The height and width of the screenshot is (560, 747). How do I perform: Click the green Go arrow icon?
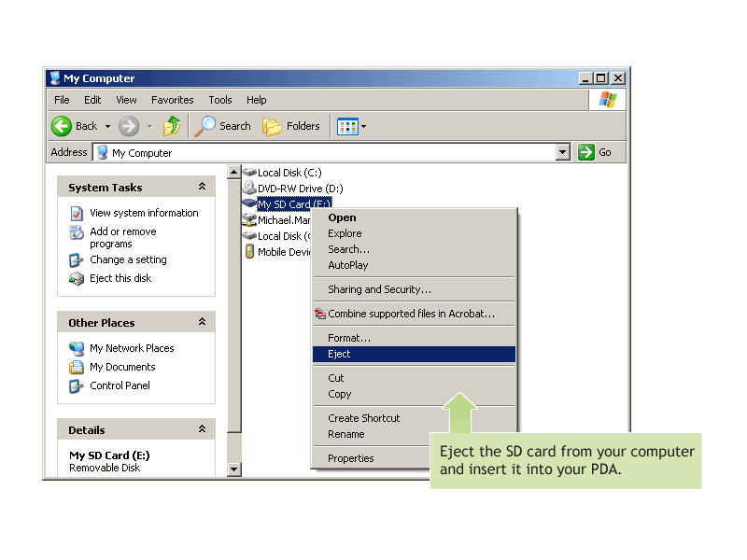pyautogui.click(x=586, y=152)
